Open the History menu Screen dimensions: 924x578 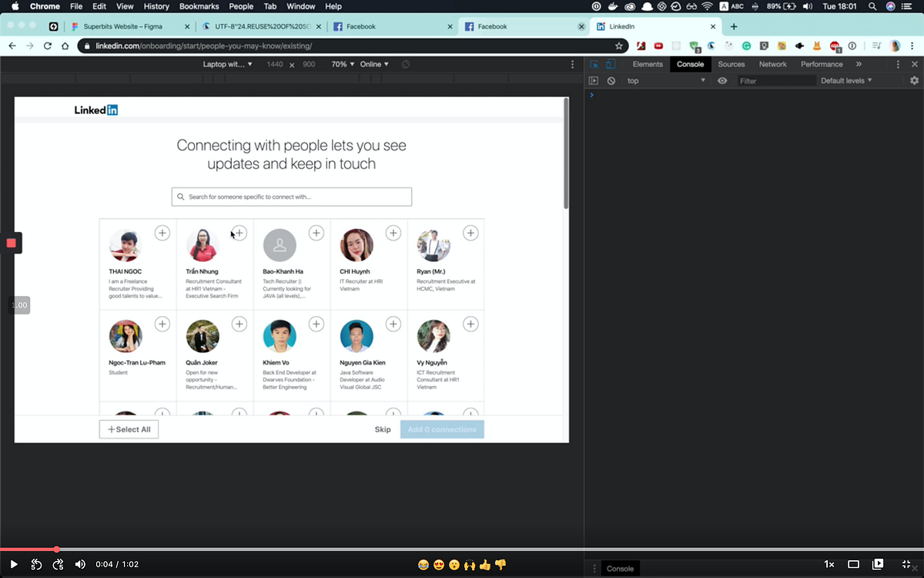click(x=156, y=6)
